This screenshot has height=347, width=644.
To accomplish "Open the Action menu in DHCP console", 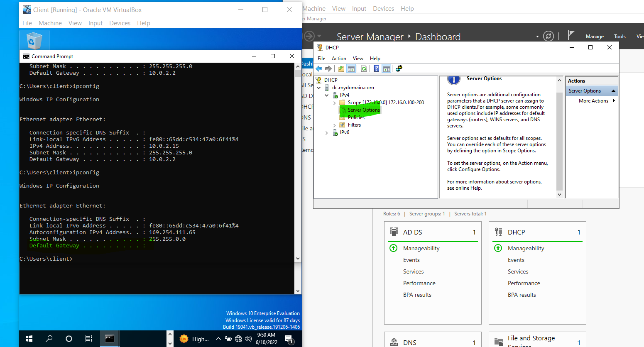I will point(339,58).
